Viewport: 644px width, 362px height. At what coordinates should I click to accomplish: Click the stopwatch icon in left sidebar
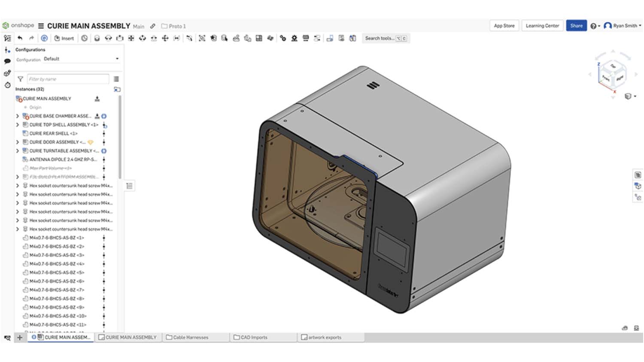coord(7,85)
